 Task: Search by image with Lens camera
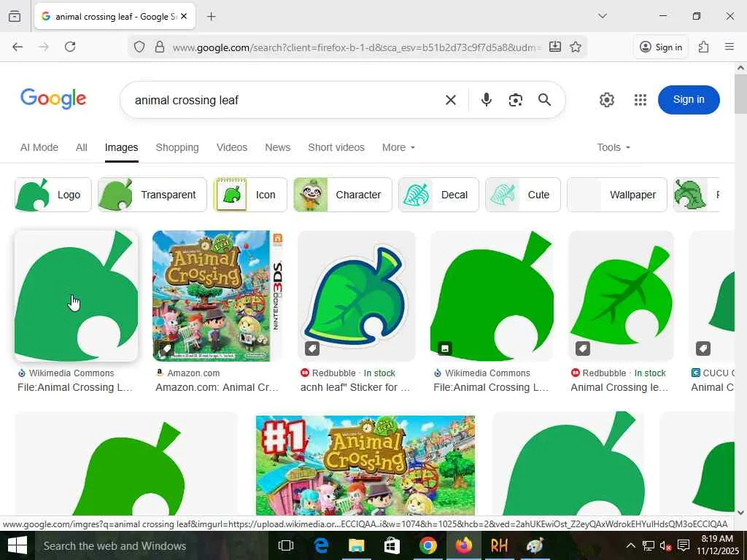point(516,100)
